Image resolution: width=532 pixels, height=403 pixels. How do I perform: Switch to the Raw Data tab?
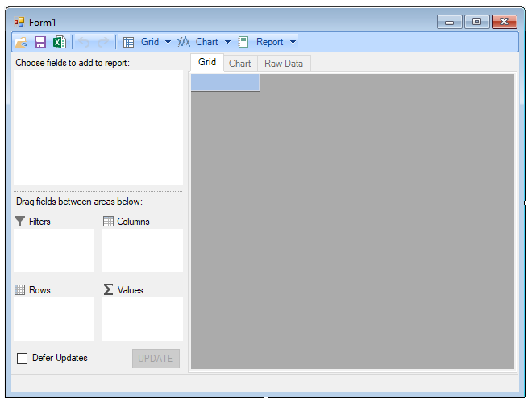tap(284, 64)
